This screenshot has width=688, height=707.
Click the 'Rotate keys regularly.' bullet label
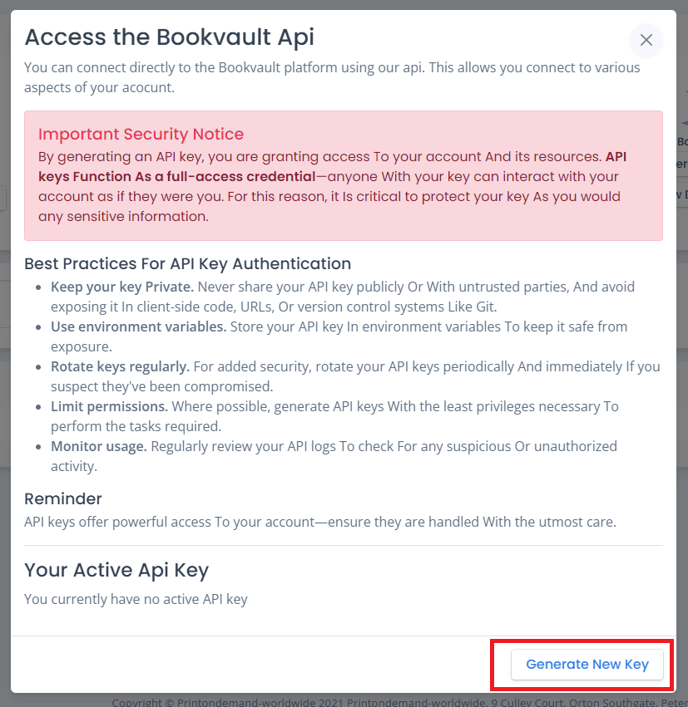(120, 367)
